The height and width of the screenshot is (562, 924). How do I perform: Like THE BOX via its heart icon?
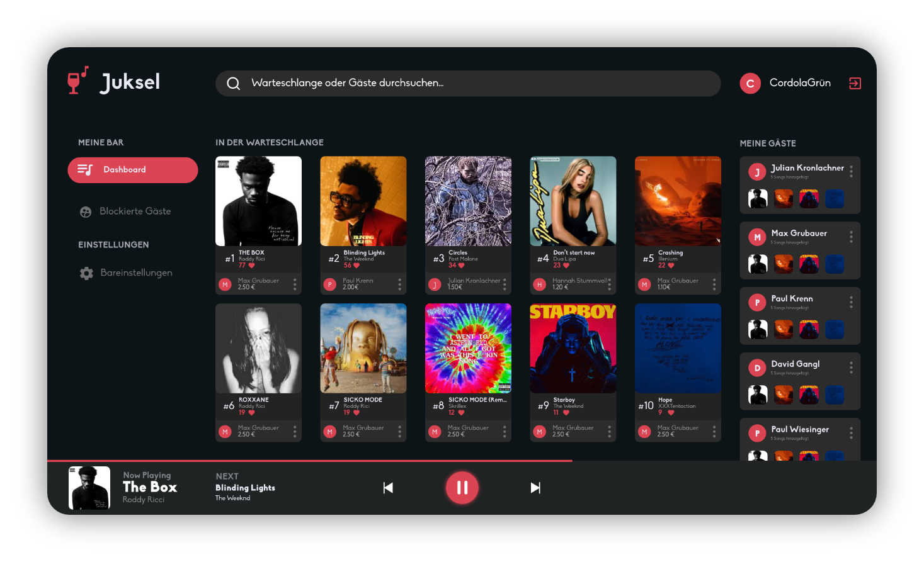pos(252,266)
